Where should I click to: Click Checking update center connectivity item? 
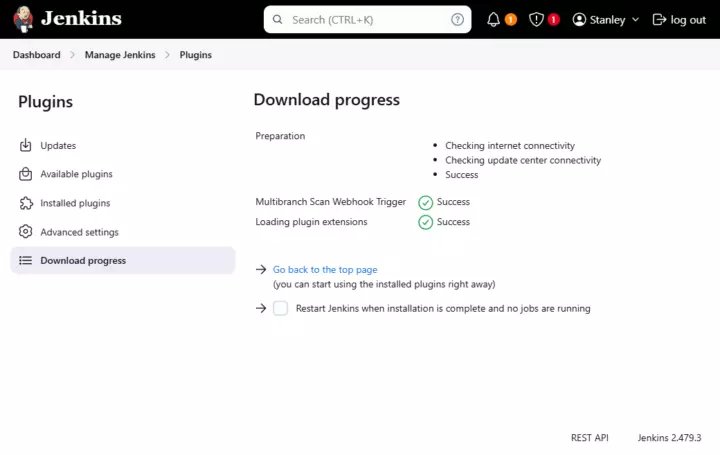coord(523,160)
